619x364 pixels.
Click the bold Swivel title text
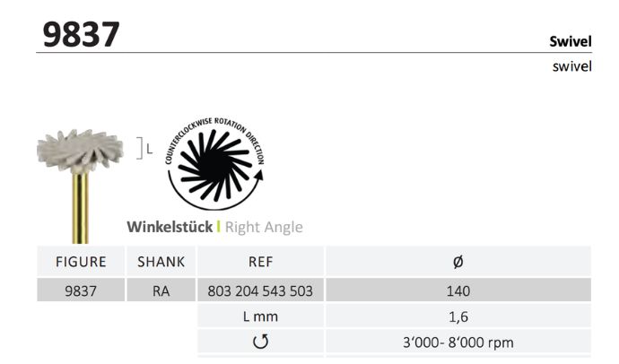click(570, 41)
